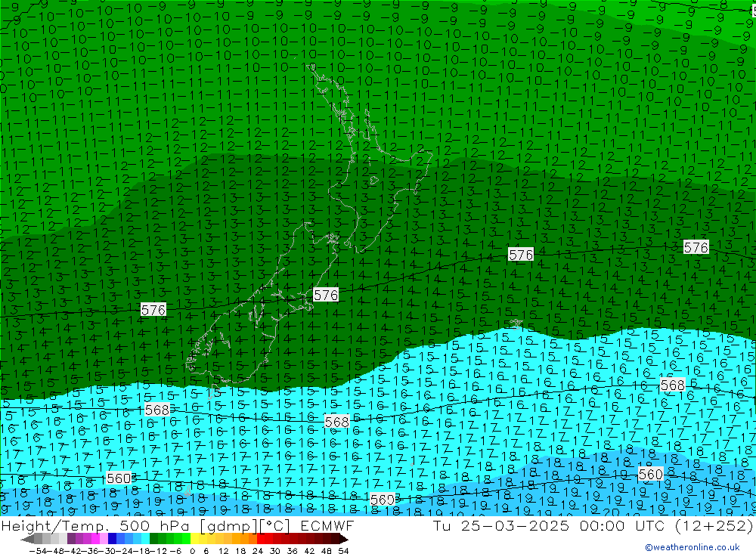Click the bright red legend swatch above 24

click(x=261, y=539)
